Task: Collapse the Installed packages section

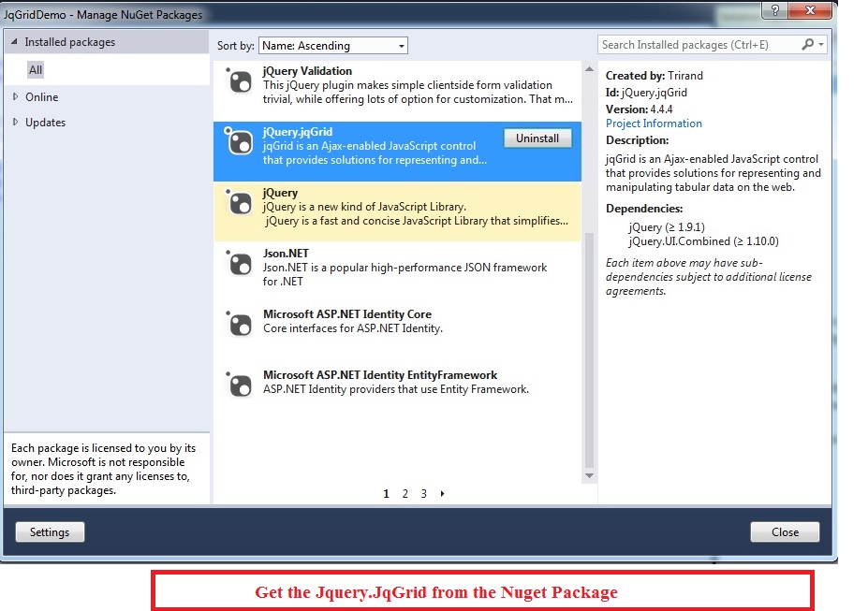Action: tap(14, 41)
